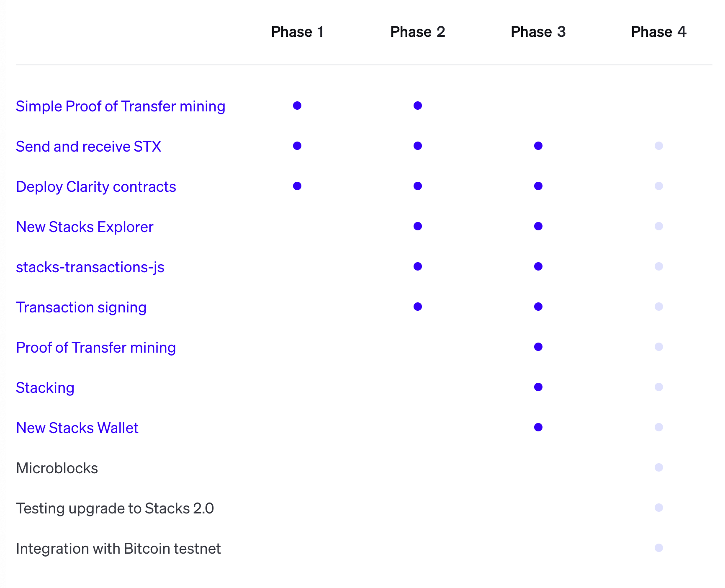This screenshot has height=588, width=725.
Task: Select the Phase 2 column header
Action: point(418,32)
